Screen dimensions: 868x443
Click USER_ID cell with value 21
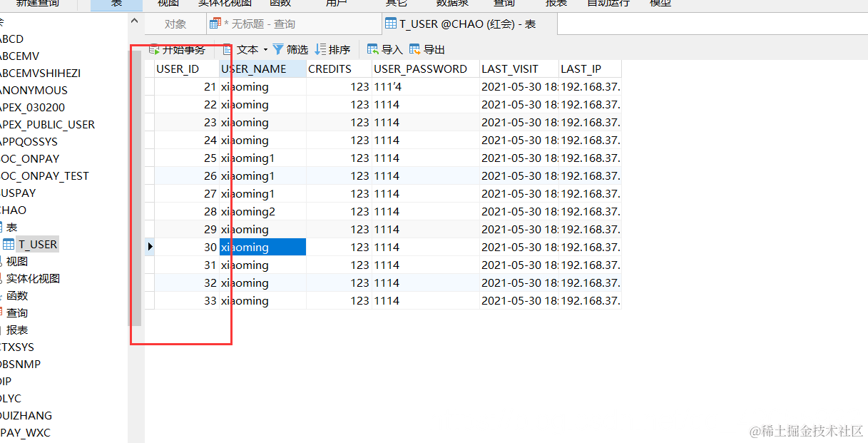click(187, 87)
